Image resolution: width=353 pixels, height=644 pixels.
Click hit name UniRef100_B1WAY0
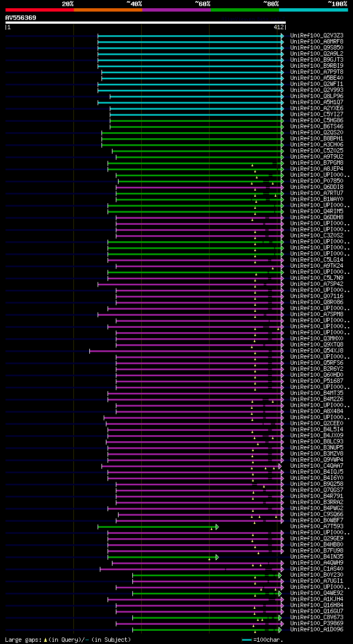[x=317, y=199]
